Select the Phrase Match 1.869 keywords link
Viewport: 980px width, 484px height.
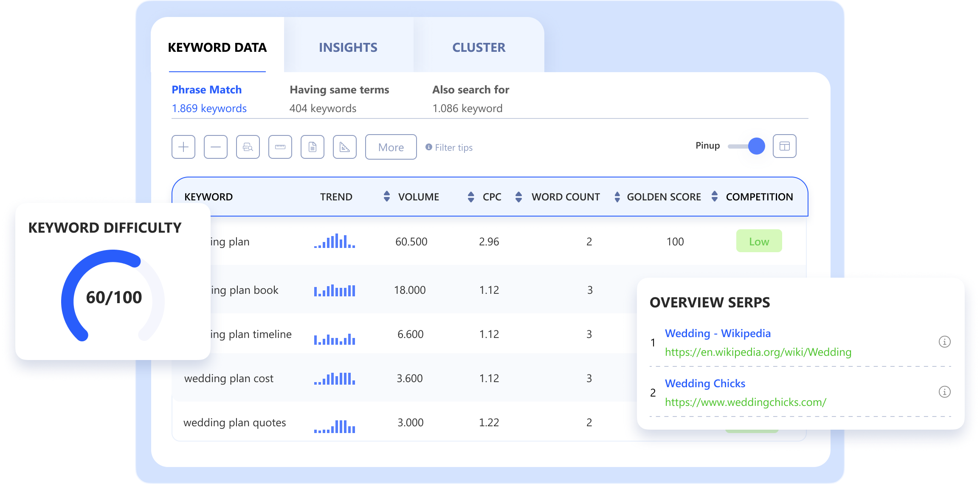pos(208,108)
